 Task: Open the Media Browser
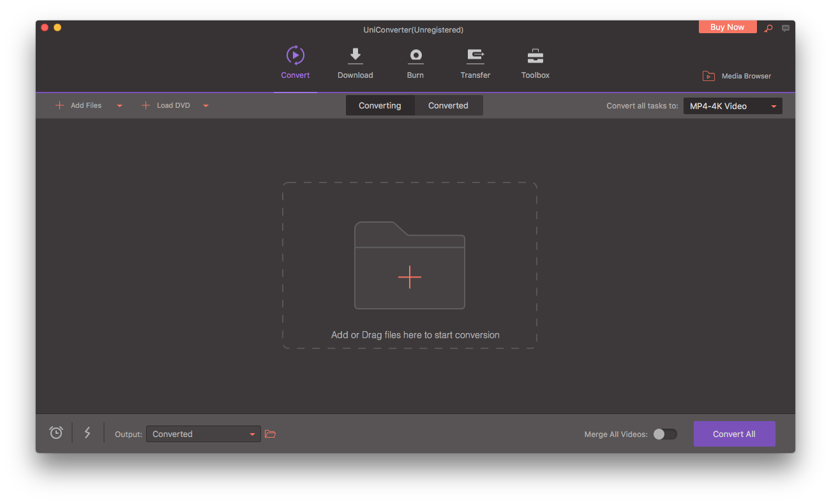[737, 76]
